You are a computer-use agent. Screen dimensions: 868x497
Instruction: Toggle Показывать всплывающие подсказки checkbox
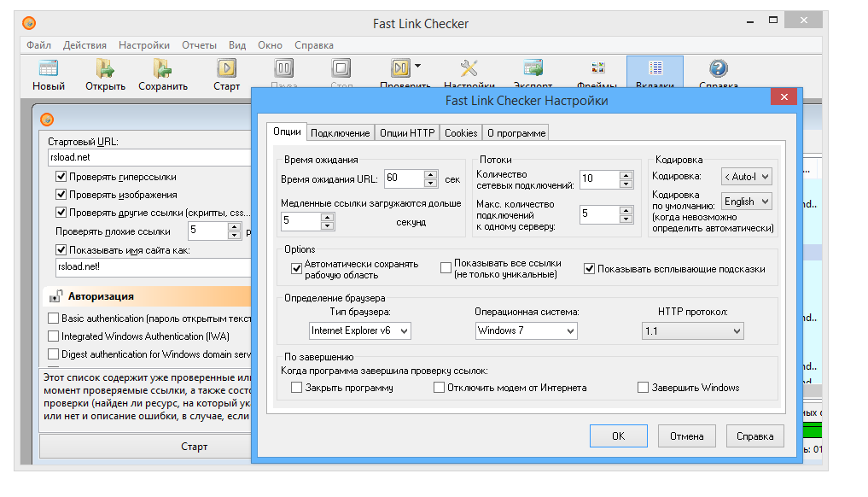(x=590, y=269)
